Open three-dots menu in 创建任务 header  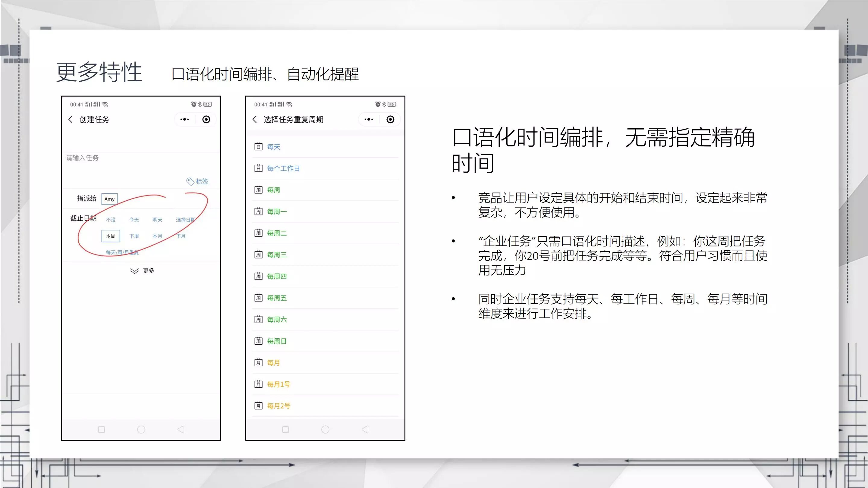tap(184, 120)
